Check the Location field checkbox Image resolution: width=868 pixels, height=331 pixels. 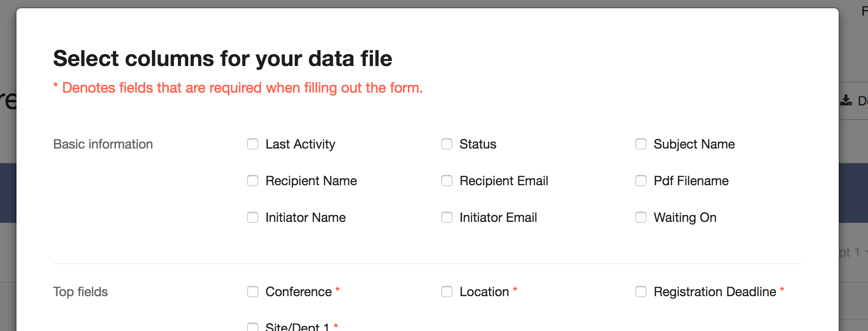click(447, 292)
